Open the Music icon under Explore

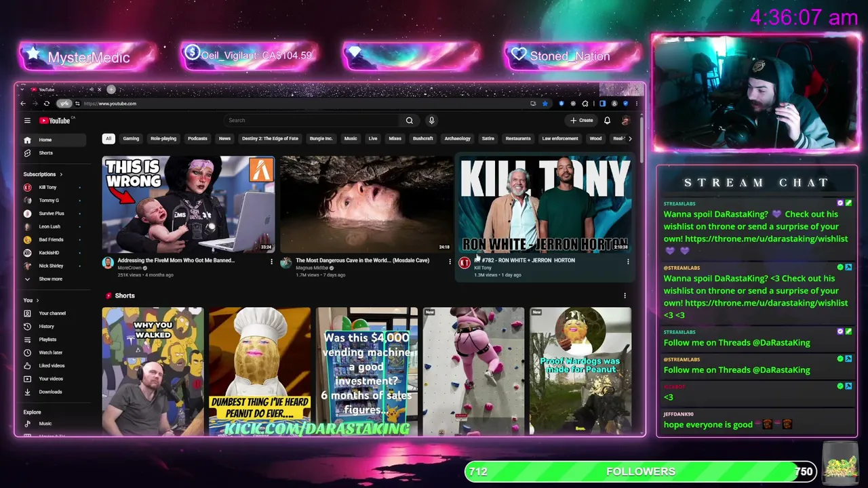(x=27, y=424)
